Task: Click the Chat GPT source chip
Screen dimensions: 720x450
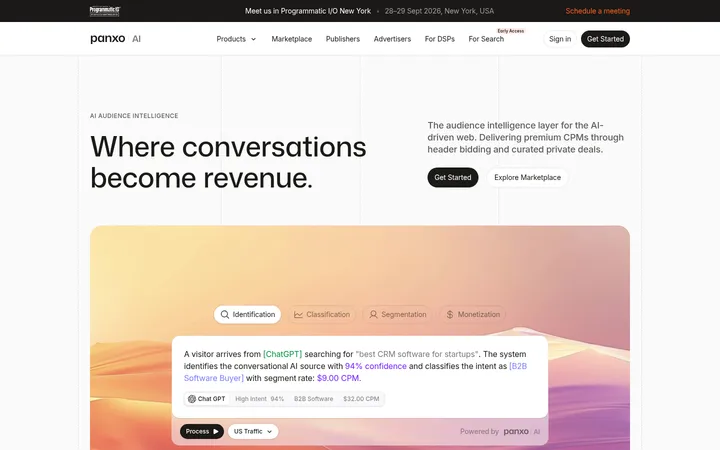Action: click(x=207, y=399)
